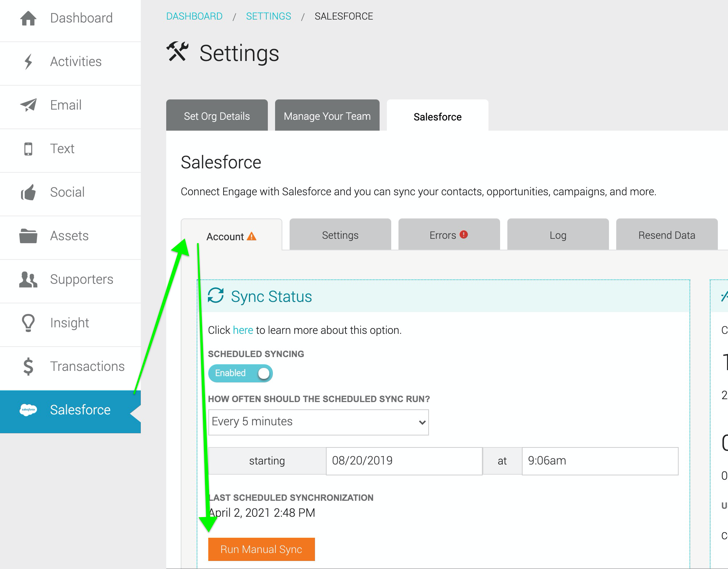Click the Salesforce cloud logo icon
Screen dimensions: 728x569
(28, 410)
